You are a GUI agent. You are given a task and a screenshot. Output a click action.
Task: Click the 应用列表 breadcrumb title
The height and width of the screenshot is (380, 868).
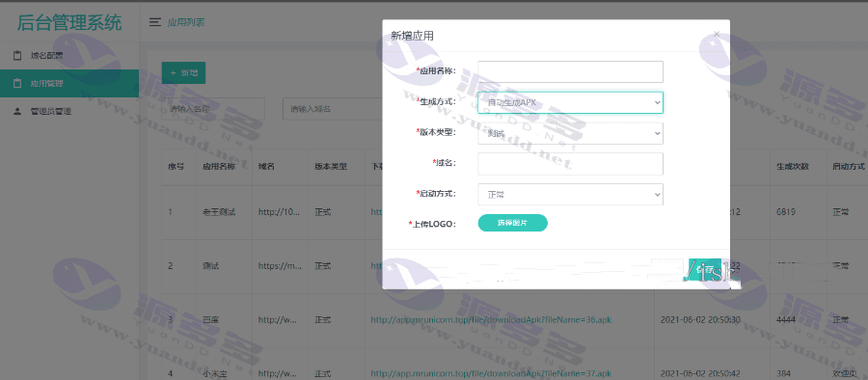click(x=186, y=22)
